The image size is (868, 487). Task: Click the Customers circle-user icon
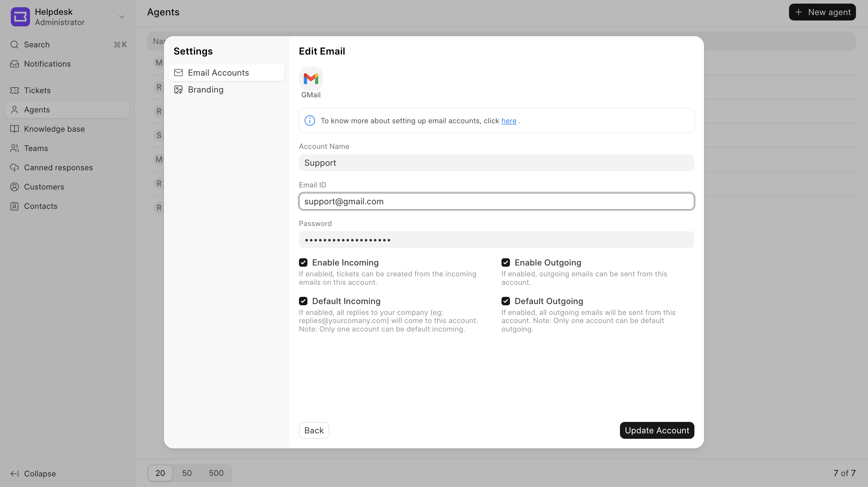tap(14, 187)
